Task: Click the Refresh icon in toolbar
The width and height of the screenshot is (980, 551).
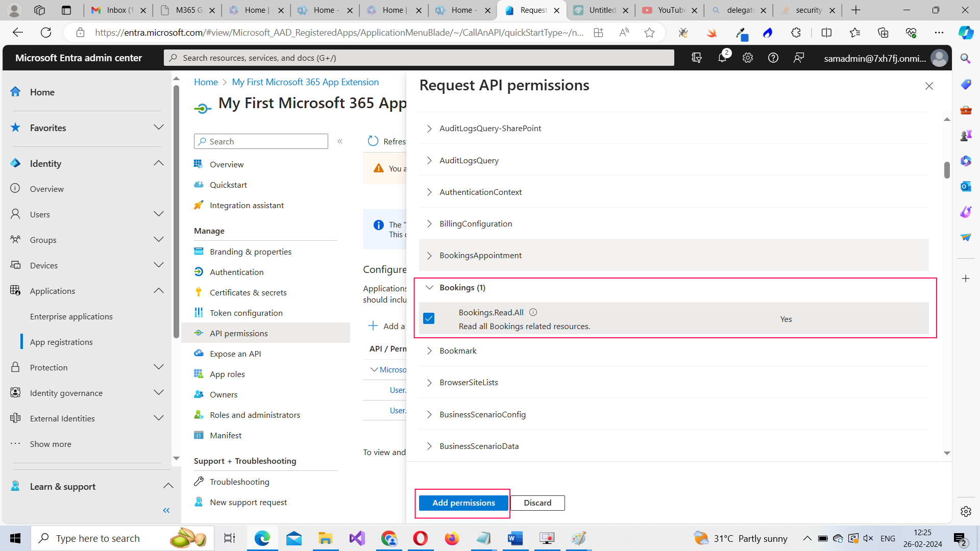Action: (x=373, y=141)
